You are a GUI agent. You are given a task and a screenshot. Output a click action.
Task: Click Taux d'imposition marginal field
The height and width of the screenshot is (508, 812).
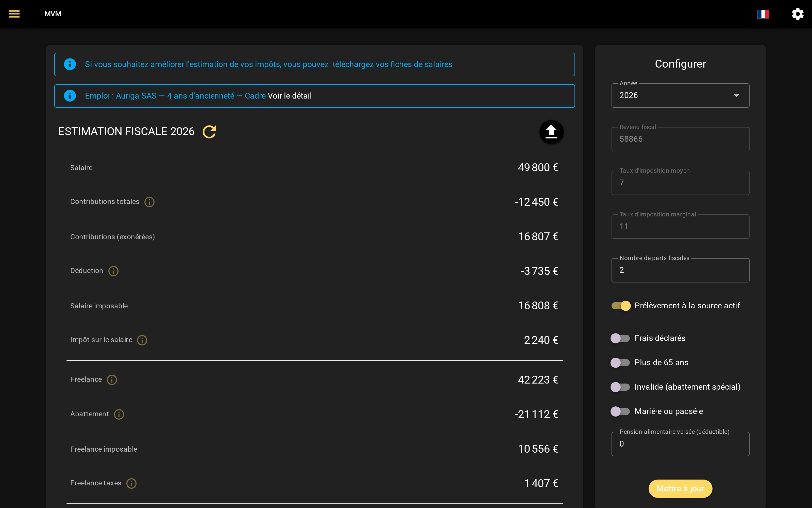tap(680, 227)
